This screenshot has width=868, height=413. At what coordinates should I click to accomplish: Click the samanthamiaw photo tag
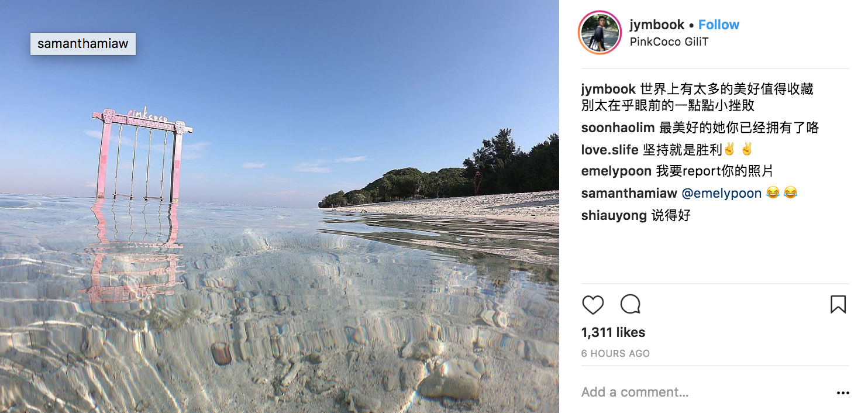[83, 44]
